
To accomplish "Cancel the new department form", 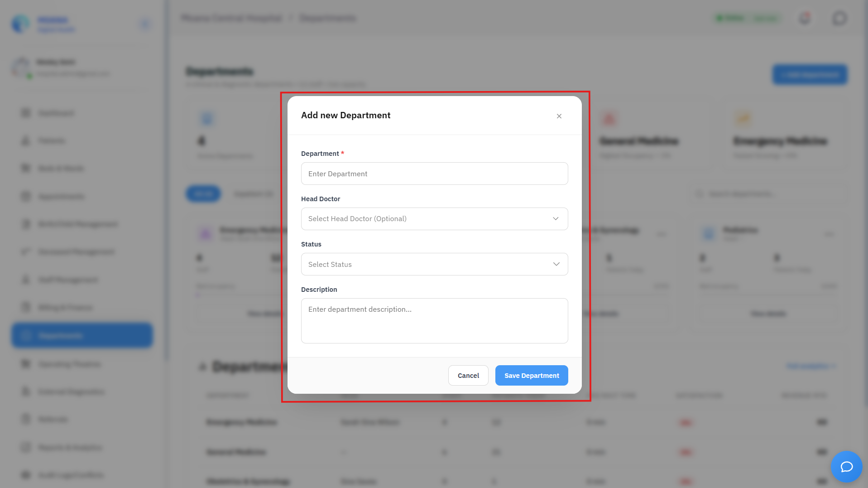I will click(x=468, y=376).
